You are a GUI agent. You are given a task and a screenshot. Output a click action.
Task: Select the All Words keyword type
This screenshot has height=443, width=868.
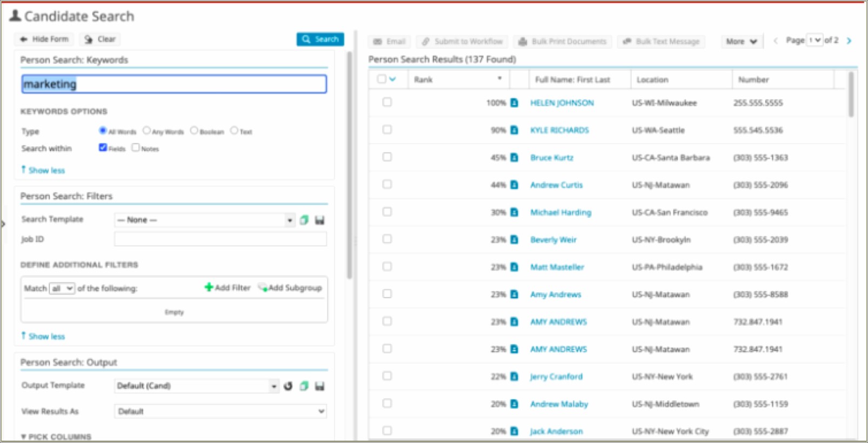103,130
